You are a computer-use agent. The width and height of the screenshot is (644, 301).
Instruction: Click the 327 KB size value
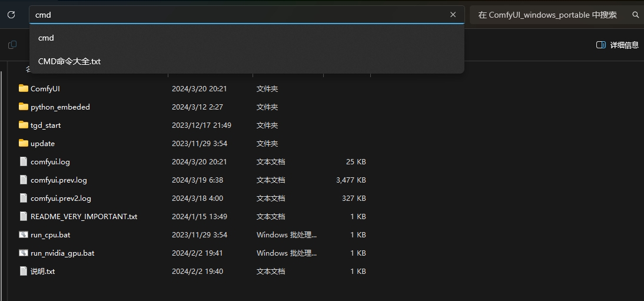point(354,198)
